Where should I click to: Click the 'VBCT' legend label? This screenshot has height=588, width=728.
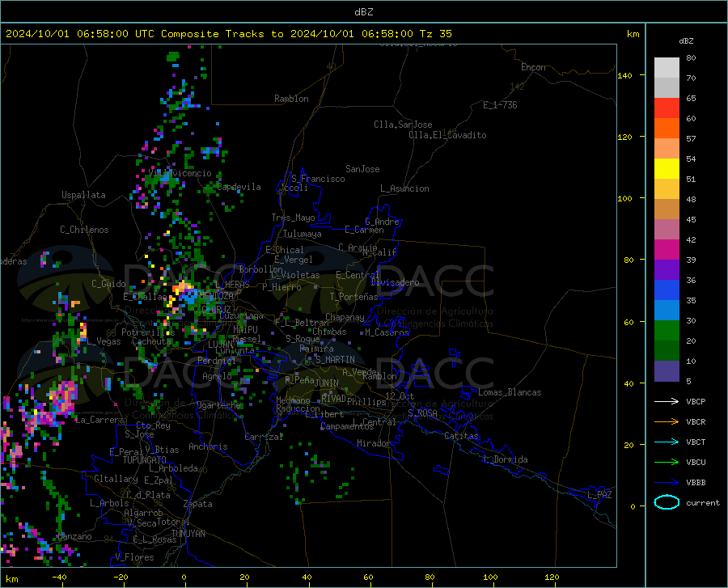pos(696,442)
